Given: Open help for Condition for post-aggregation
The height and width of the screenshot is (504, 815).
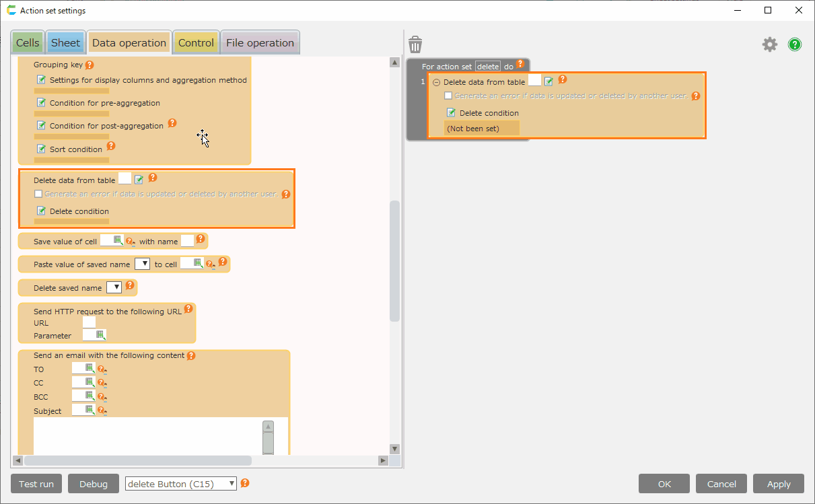Looking at the screenshot, I should click(172, 123).
